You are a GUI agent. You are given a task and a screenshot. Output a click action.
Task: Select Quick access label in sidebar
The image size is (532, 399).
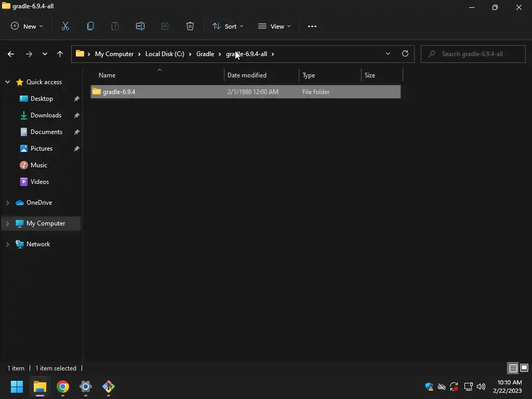point(44,82)
